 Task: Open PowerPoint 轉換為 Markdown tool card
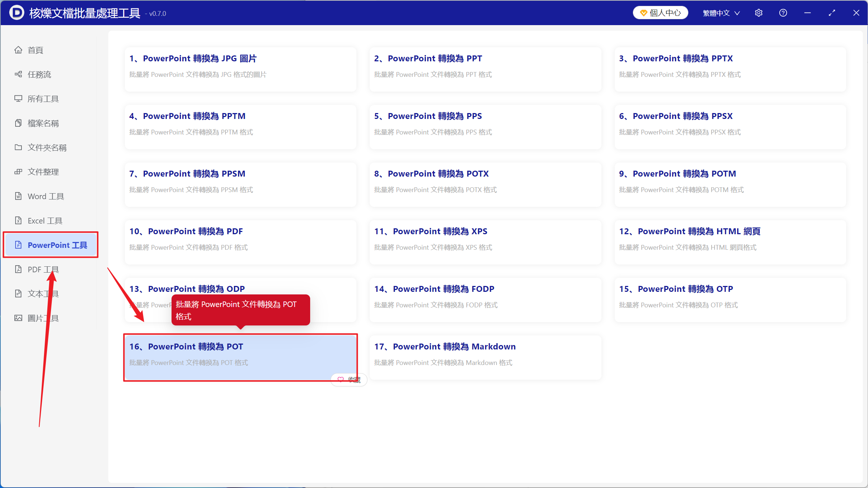485,357
